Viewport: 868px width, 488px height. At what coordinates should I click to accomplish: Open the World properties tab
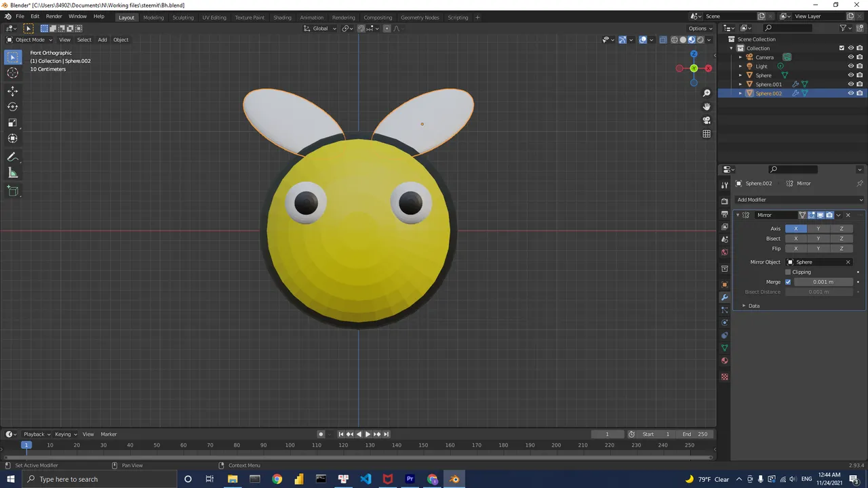724,252
